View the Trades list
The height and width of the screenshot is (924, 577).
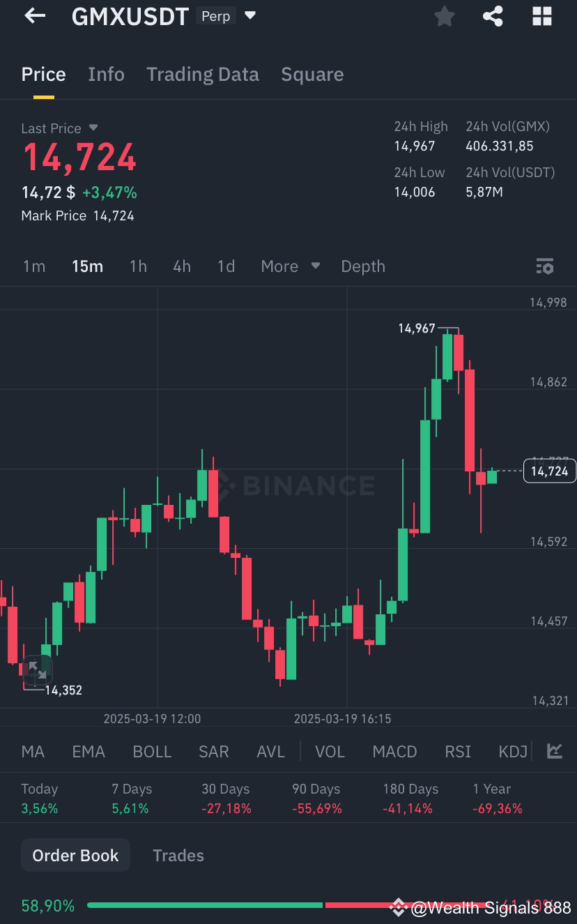click(178, 855)
